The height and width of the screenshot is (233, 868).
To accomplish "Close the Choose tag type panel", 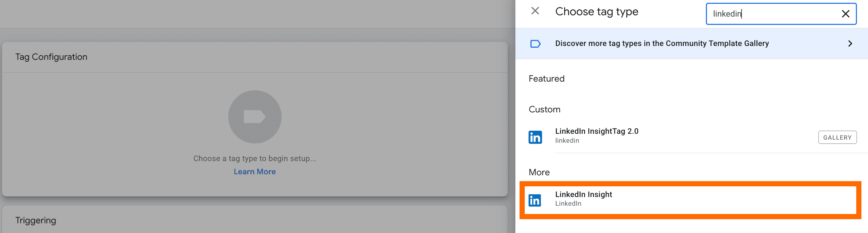I will (x=535, y=11).
